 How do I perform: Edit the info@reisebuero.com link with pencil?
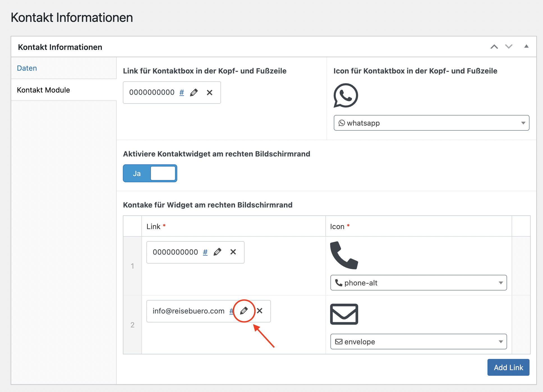244,311
